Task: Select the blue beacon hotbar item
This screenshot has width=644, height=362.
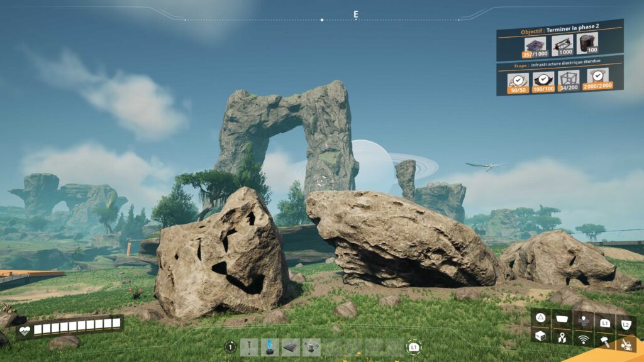Action: tap(270, 347)
